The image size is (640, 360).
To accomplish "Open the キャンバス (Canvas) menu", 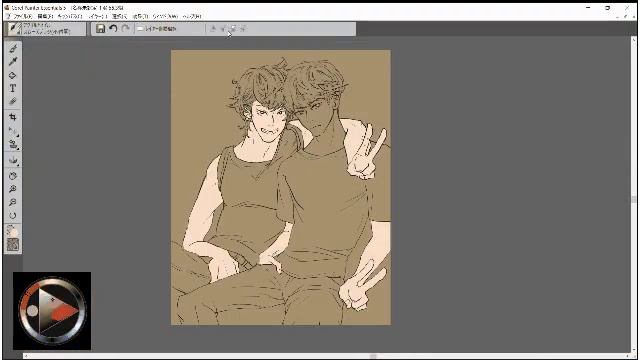I will 70,17.
